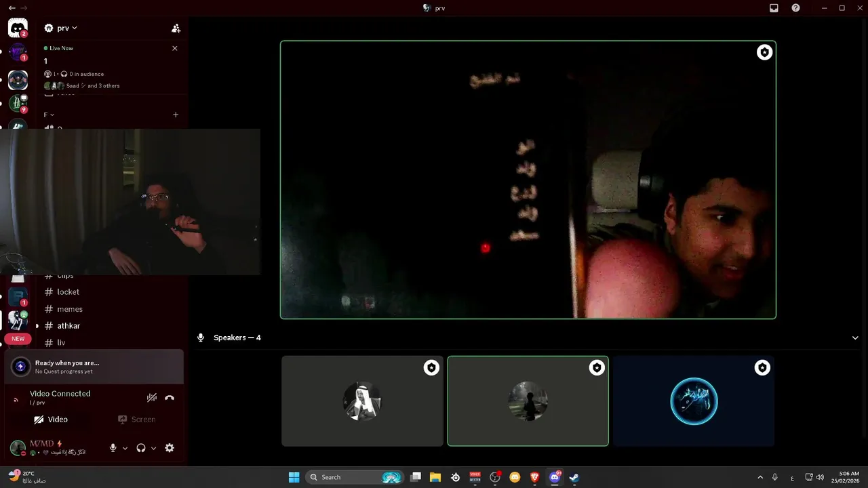The height and width of the screenshot is (488, 868).
Task: Open Voicemeeter from the taskbar
Action: click(x=475, y=477)
